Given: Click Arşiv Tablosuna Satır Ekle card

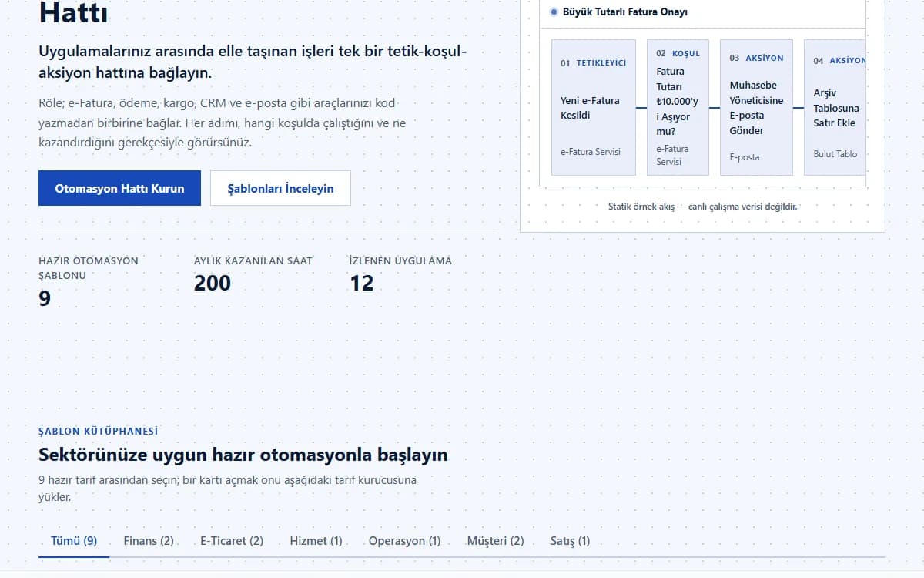Looking at the screenshot, I should pyautogui.click(x=835, y=107).
